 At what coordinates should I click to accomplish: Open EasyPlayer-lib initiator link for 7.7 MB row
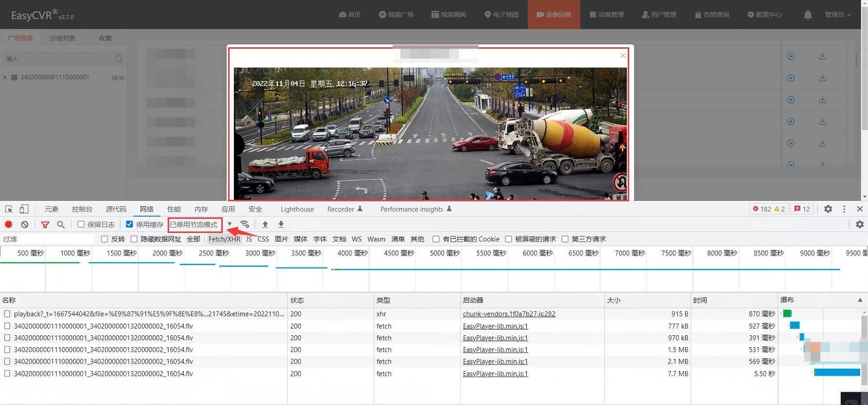pos(495,374)
